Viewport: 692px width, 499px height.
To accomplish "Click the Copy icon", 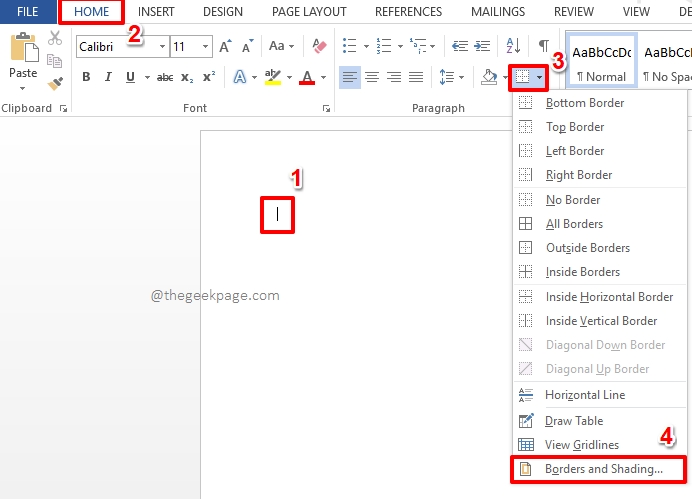I will click(x=55, y=60).
